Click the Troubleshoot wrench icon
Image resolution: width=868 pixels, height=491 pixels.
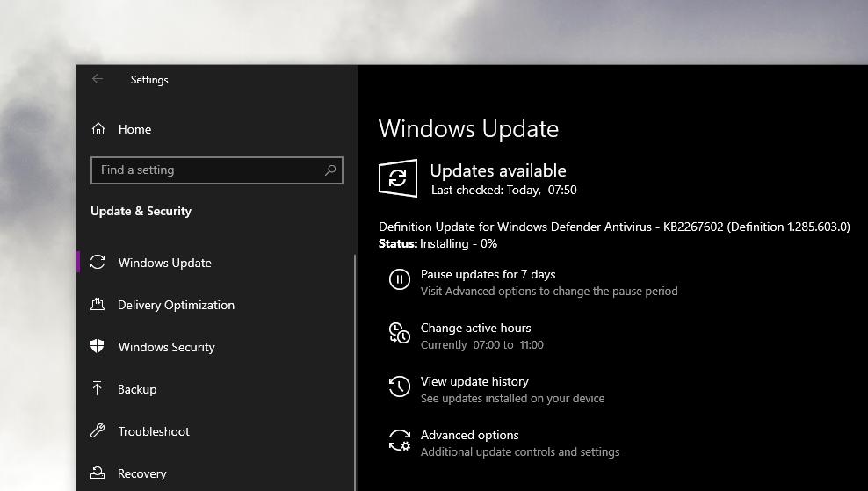(98, 430)
